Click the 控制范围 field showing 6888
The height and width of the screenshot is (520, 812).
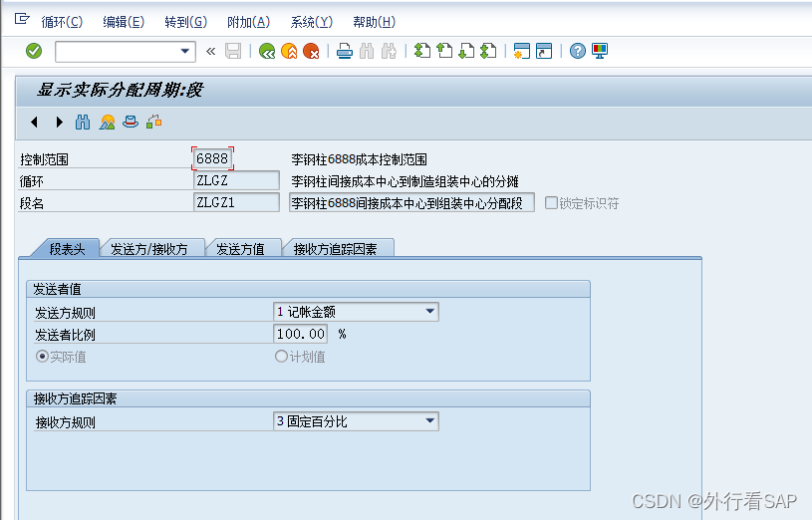[212, 158]
